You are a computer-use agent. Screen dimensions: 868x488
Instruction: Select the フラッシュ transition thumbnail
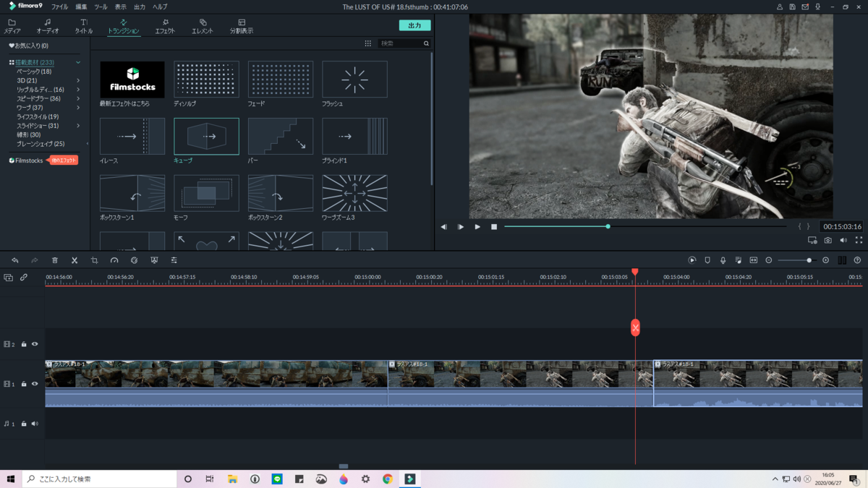point(354,80)
